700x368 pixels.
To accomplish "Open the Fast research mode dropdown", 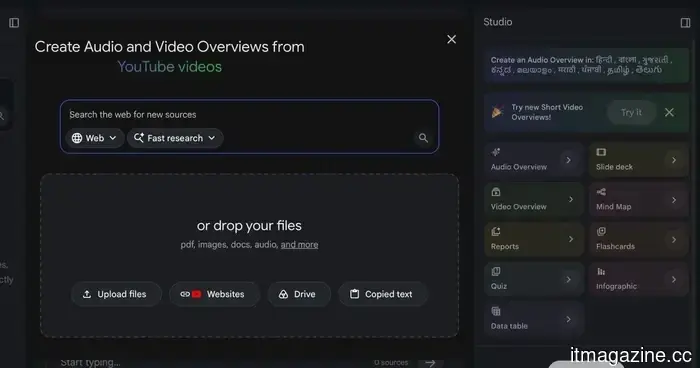I will (175, 138).
